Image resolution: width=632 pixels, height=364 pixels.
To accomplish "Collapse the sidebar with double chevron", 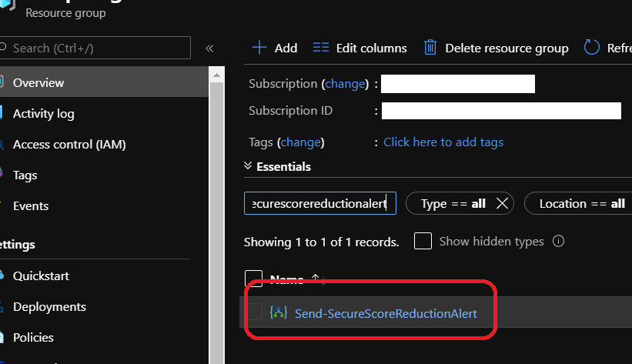I will click(209, 48).
